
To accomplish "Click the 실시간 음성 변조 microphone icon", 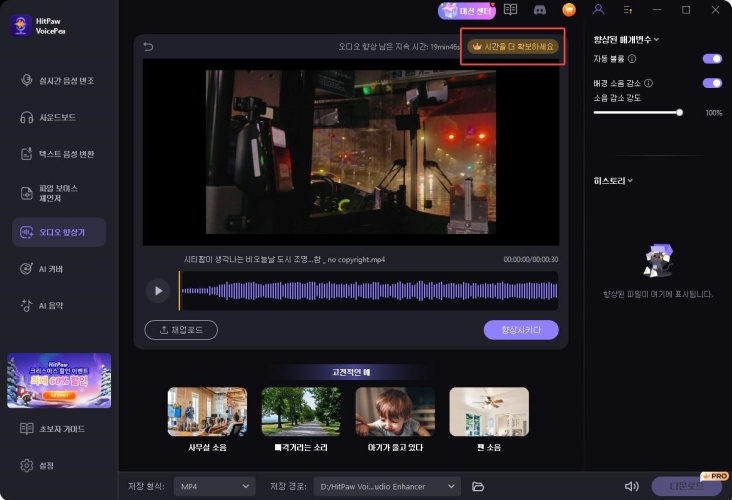I will pyautogui.click(x=27, y=80).
